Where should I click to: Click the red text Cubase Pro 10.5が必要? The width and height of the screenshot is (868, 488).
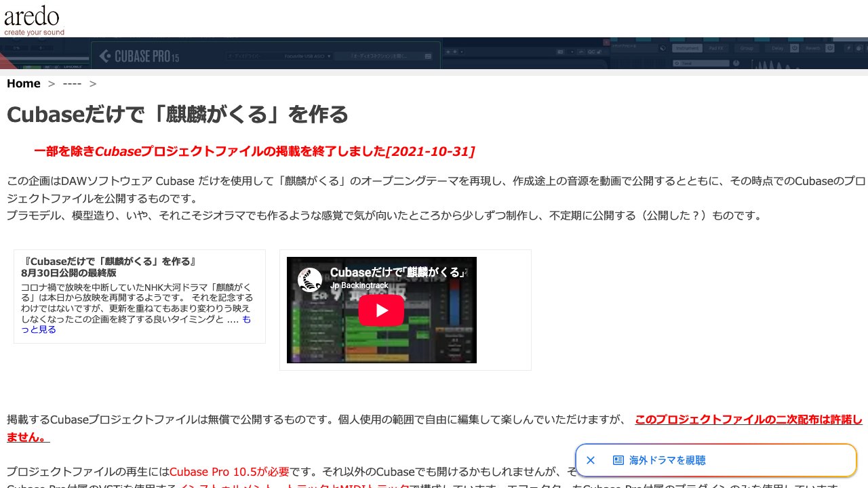229,472
